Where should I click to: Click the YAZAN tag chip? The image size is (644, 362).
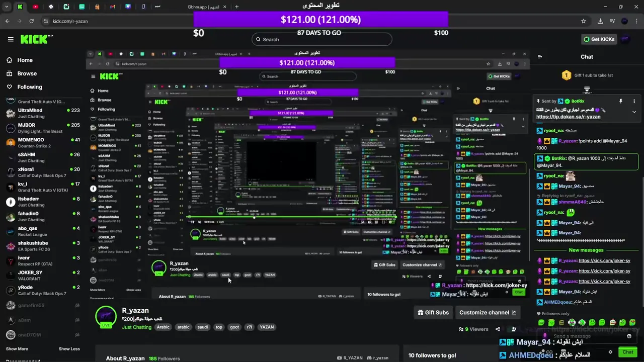267,327
